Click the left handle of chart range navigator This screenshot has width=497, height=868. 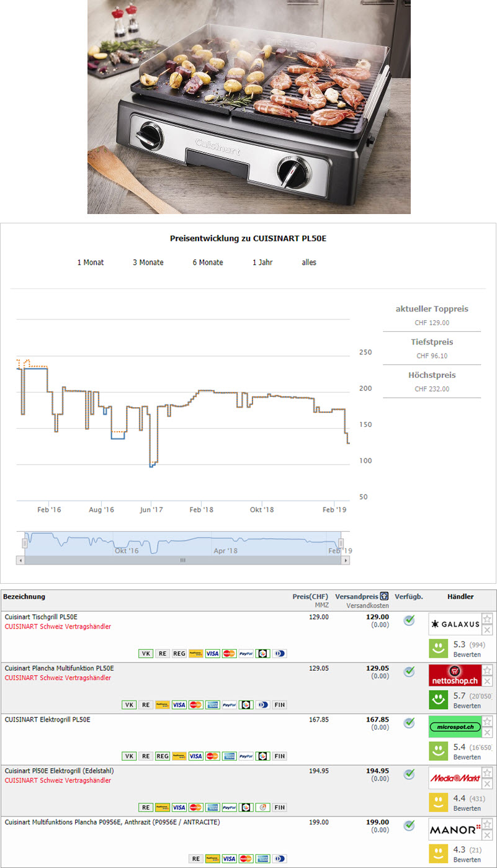pyautogui.click(x=25, y=543)
